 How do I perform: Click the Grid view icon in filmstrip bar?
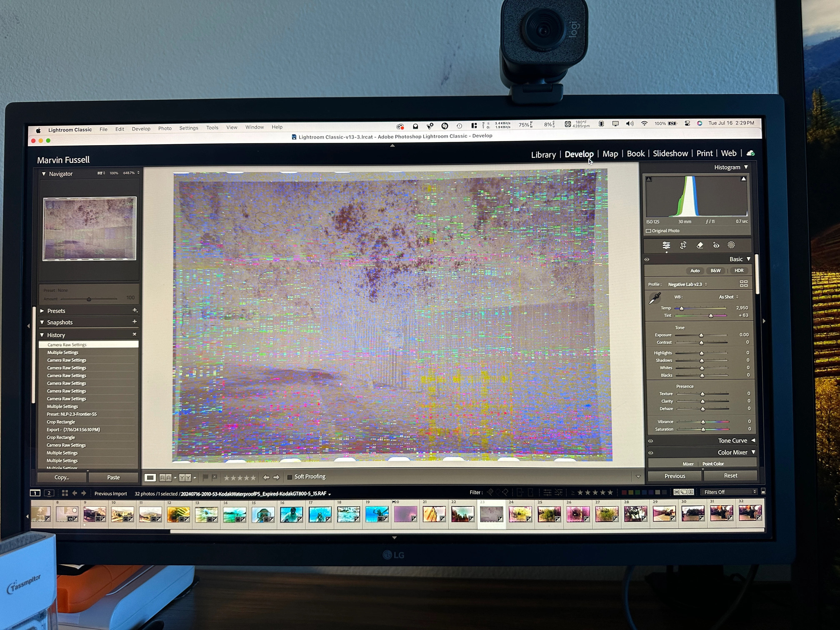click(x=65, y=493)
